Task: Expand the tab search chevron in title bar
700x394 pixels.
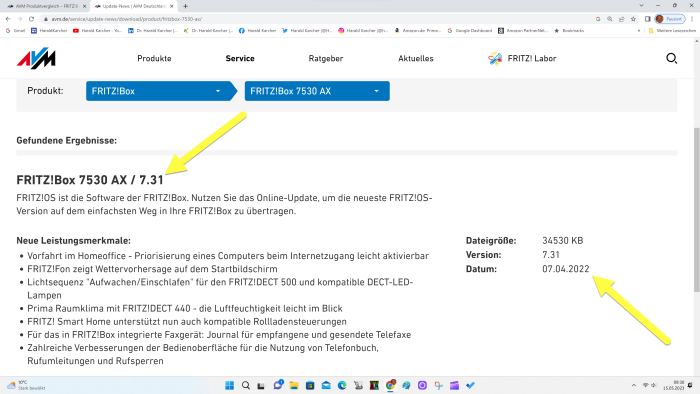Action: (x=641, y=6)
